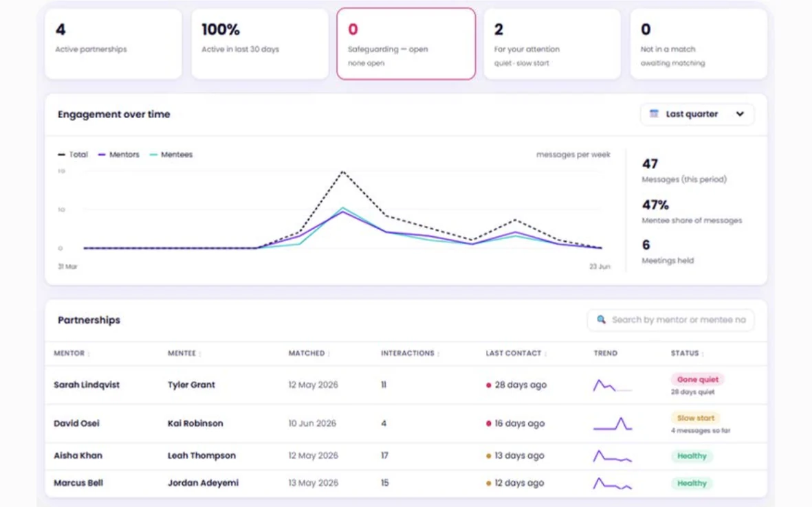Sort the table by the Mentee column
This screenshot has height=507, width=812.
tap(184, 353)
